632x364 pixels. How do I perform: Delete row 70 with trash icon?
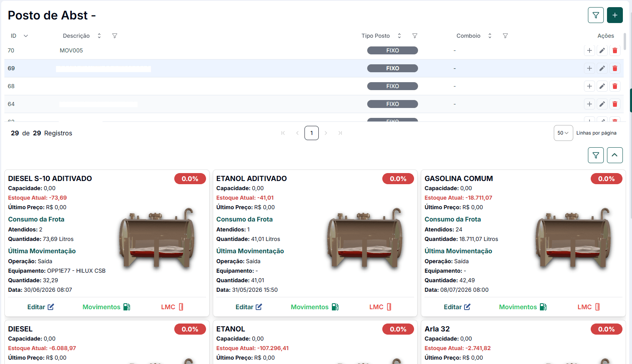(615, 50)
